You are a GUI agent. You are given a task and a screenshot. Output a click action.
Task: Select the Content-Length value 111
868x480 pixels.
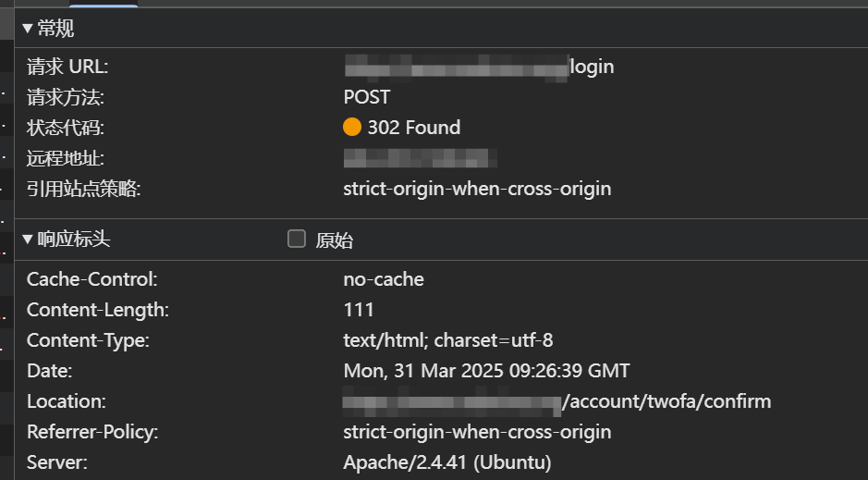point(359,310)
